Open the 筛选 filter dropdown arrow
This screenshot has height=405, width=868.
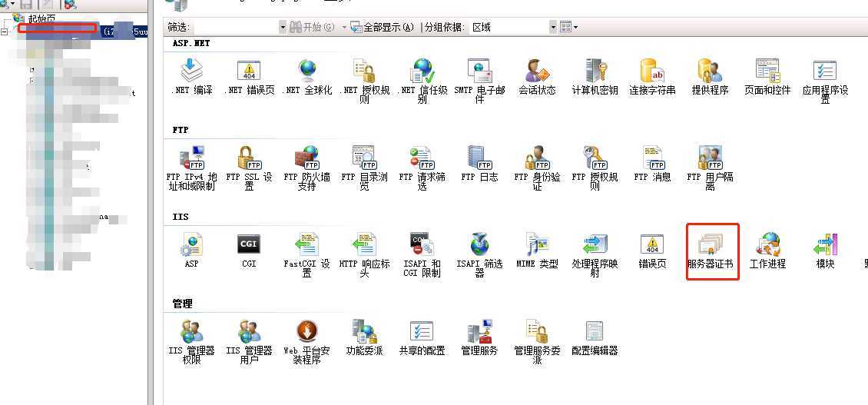tap(283, 27)
